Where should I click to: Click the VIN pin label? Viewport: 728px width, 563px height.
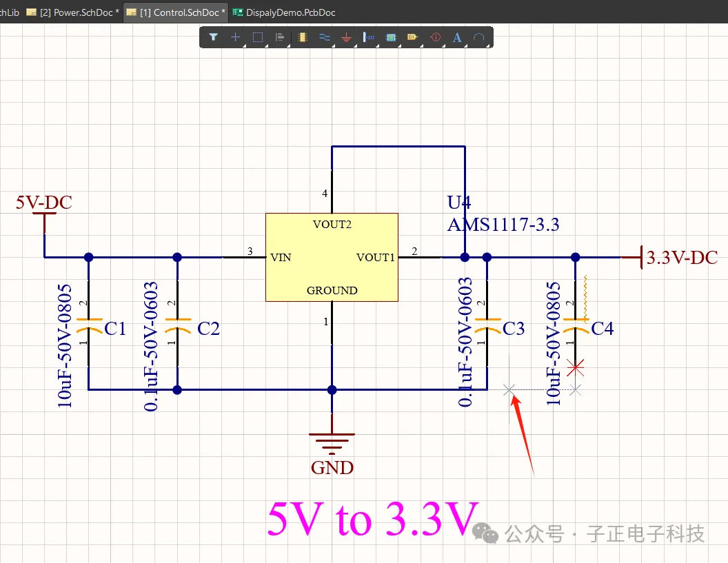click(x=281, y=257)
